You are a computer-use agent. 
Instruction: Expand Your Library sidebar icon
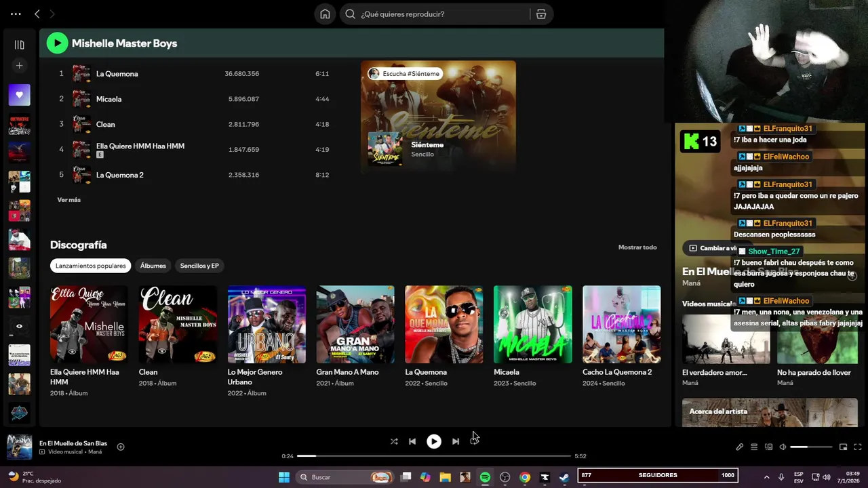[19, 45]
